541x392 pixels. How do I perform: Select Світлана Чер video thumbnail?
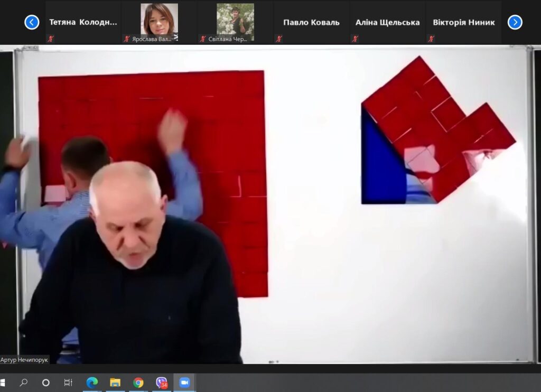tap(235, 22)
